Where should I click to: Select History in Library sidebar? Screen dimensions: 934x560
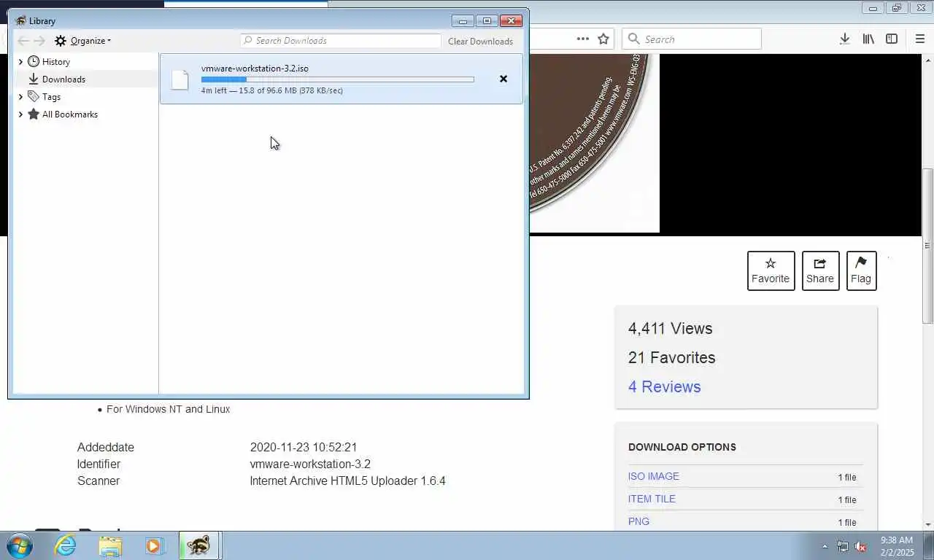[x=56, y=62]
